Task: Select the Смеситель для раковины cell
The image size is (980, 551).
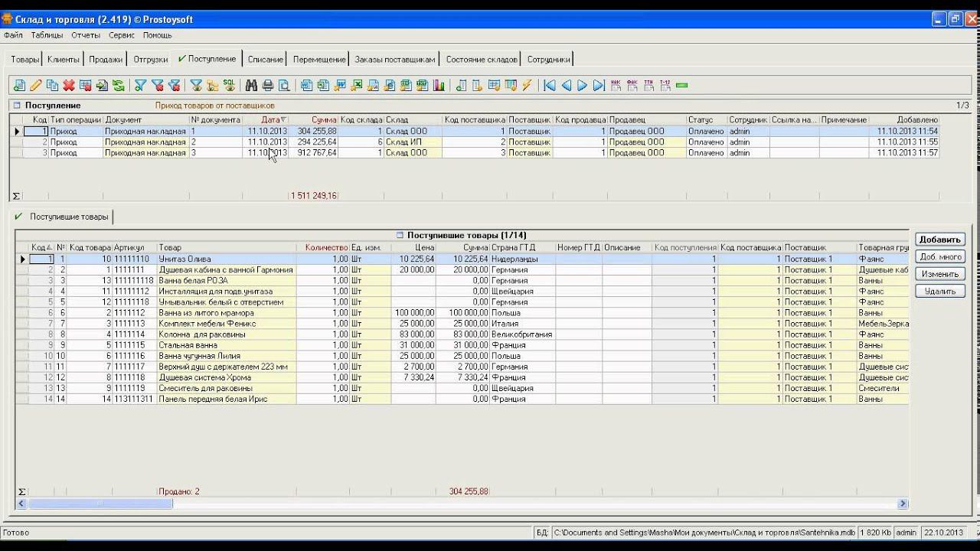Action: point(227,388)
